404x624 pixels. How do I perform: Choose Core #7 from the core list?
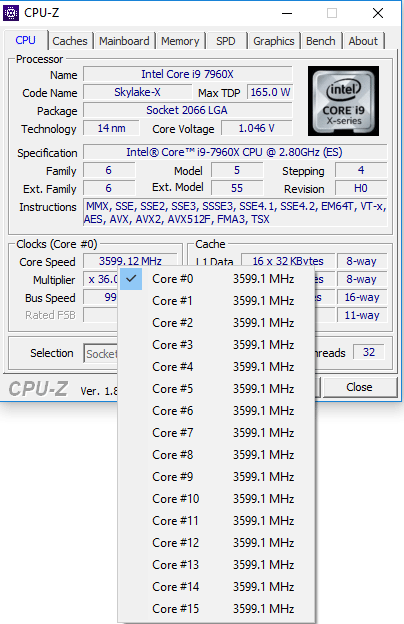pyautogui.click(x=217, y=433)
